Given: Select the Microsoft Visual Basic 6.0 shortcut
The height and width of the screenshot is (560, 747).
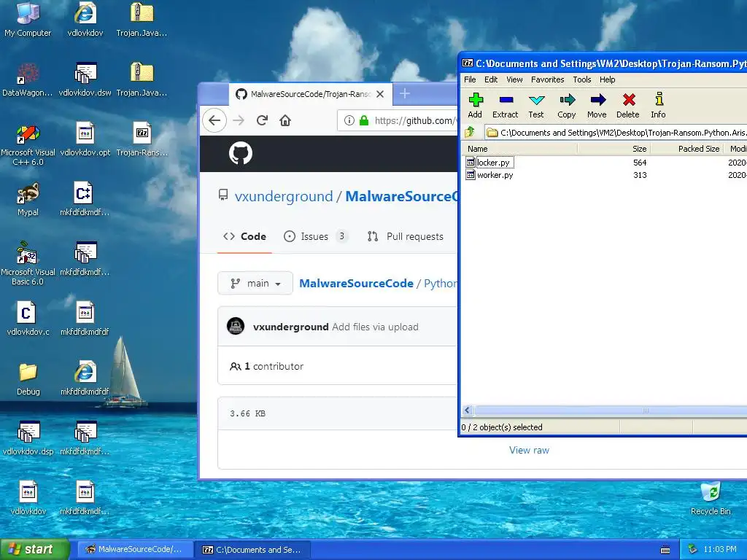Looking at the screenshot, I should (x=28, y=264).
